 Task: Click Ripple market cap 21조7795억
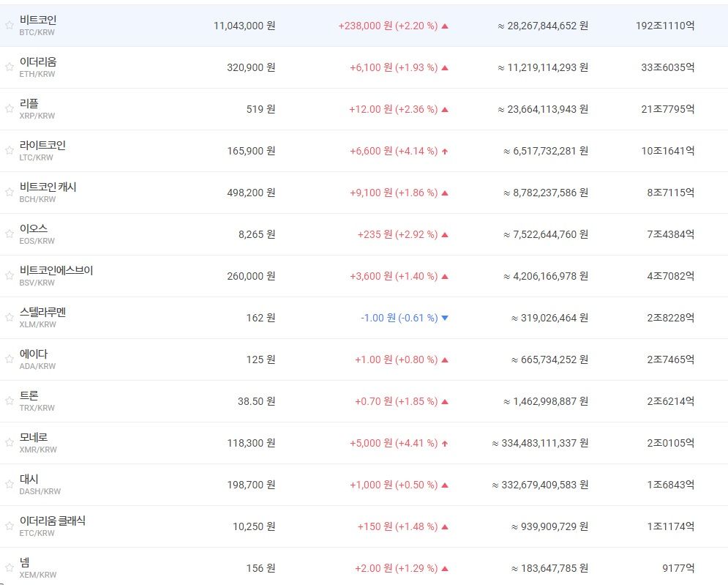668,109
